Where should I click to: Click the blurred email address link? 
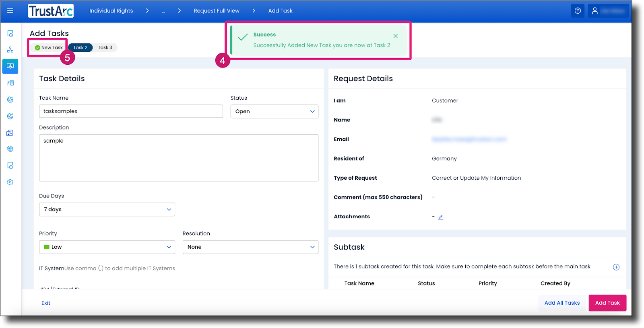click(x=469, y=139)
